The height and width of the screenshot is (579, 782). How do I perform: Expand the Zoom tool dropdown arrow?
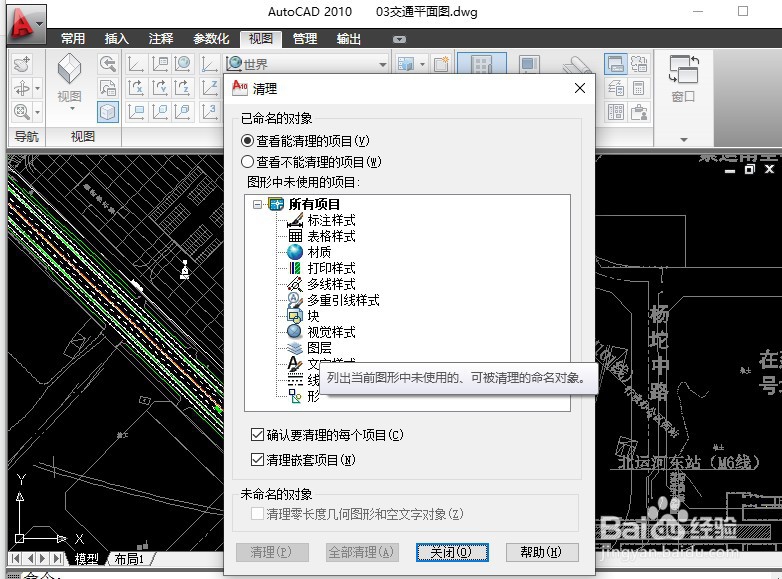[38, 112]
